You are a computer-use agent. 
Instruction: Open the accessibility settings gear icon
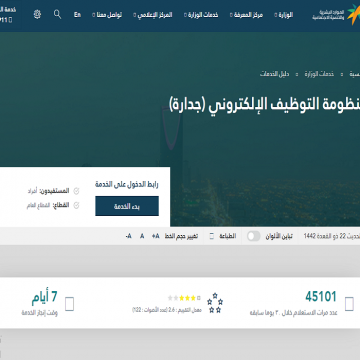pos(37,14)
